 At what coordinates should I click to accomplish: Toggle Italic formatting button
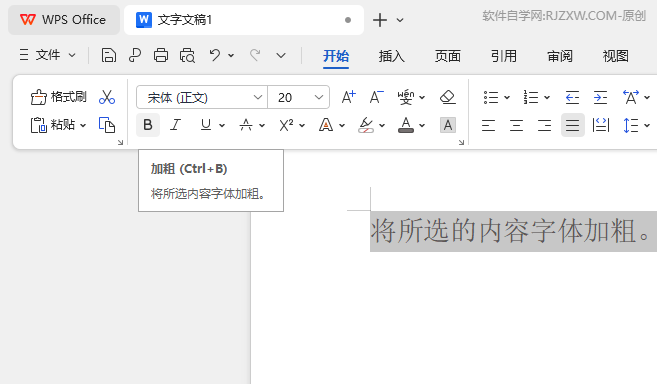coord(176,125)
